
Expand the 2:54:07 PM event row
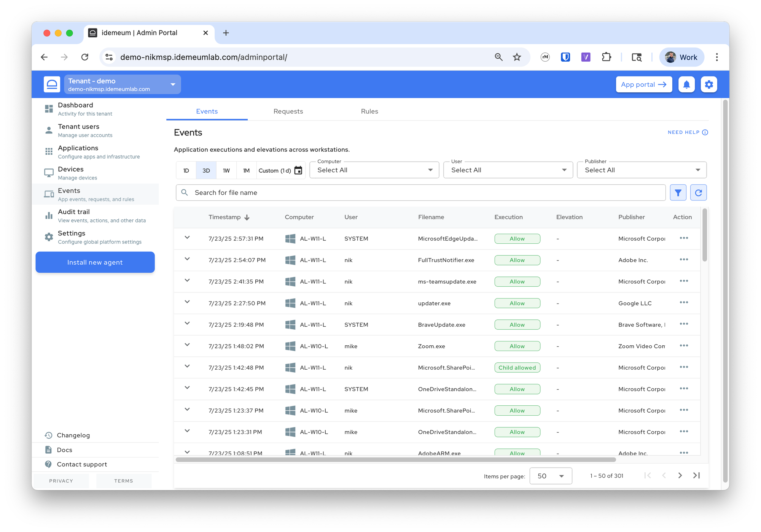click(187, 259)
